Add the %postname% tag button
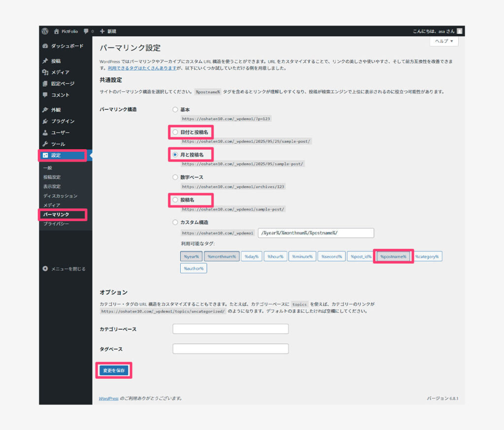 [x=393, y=257]
